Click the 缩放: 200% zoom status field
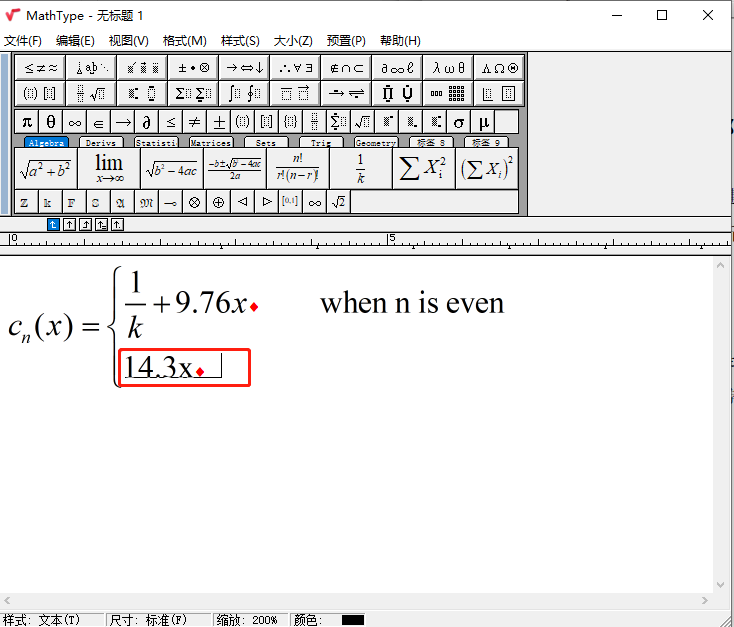This screenshot has height=627, width=734. click(x=250, y=620)
